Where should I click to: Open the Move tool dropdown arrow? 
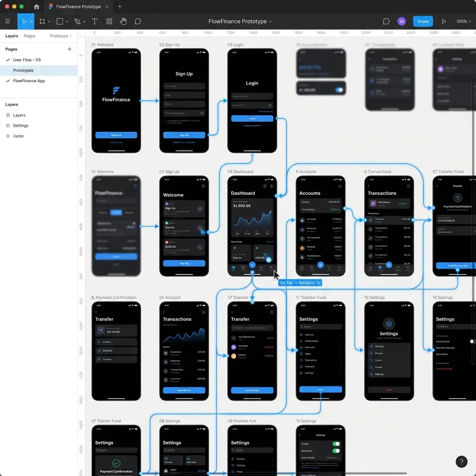[31, 21]
